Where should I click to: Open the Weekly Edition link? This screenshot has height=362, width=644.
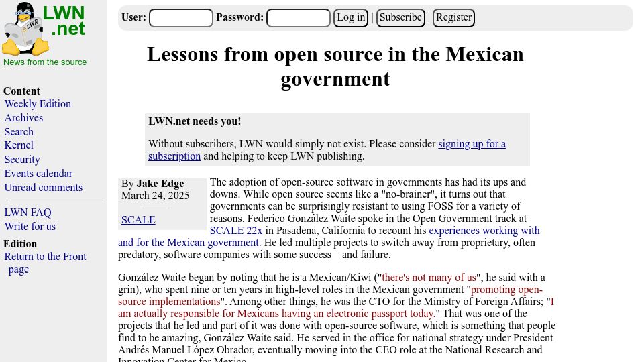38,104
